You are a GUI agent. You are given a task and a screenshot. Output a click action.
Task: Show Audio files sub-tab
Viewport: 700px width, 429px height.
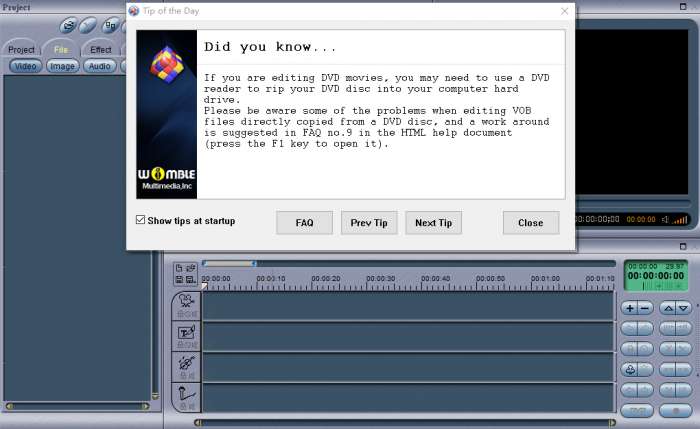click(100, 66)
